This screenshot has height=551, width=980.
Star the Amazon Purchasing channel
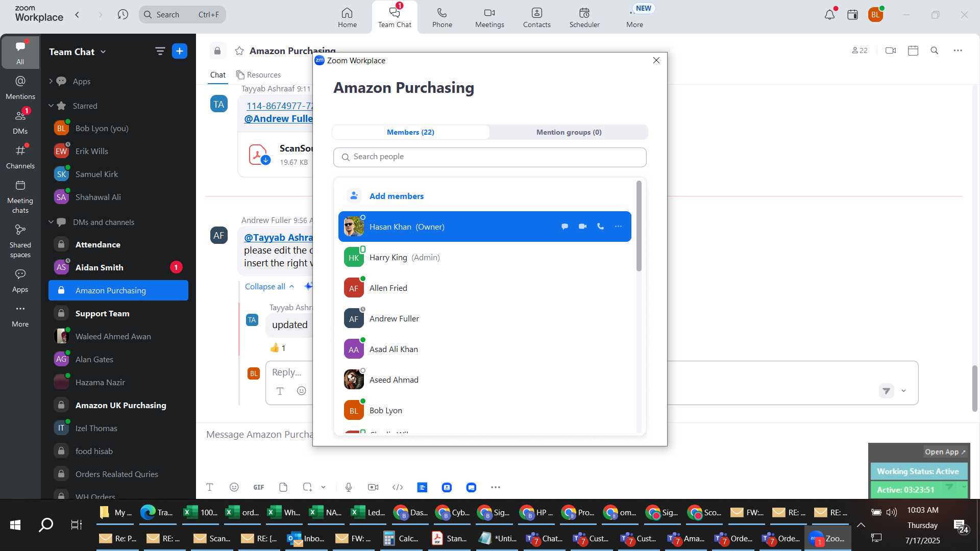239,51
